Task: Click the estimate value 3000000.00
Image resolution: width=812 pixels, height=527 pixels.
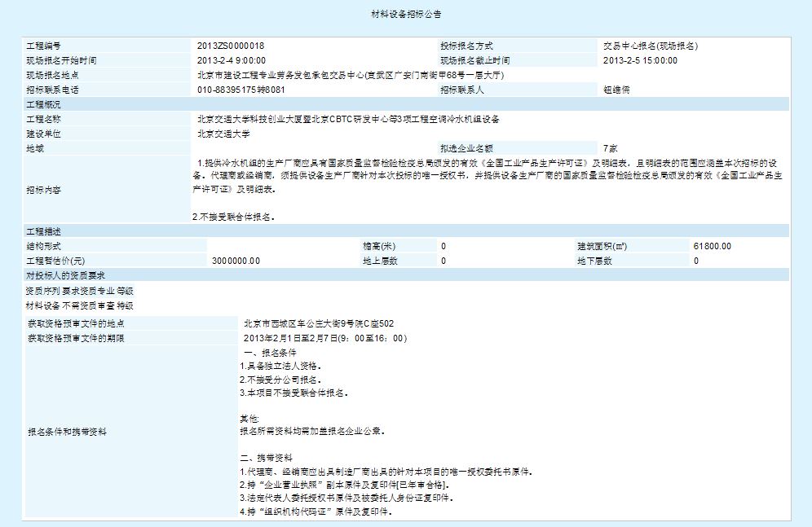Action: [x=236, y=261]
